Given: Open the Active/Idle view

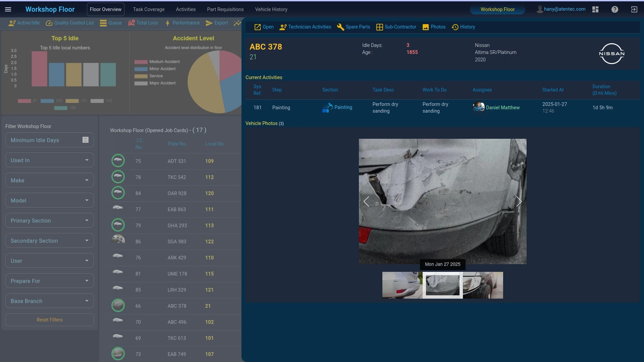Looking at the screenshot, I should tap(24, 23).
